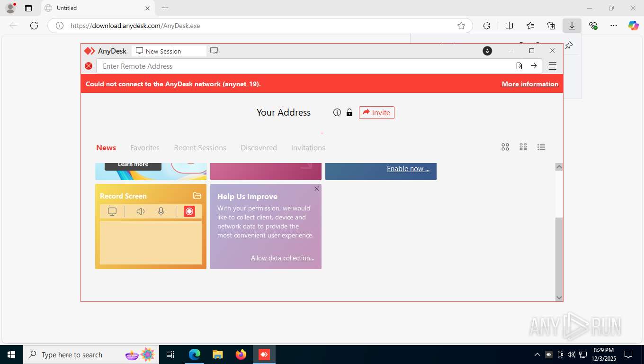Click Allow data collection link
Viewport: 644px width, 364px height.
point(283,258)
